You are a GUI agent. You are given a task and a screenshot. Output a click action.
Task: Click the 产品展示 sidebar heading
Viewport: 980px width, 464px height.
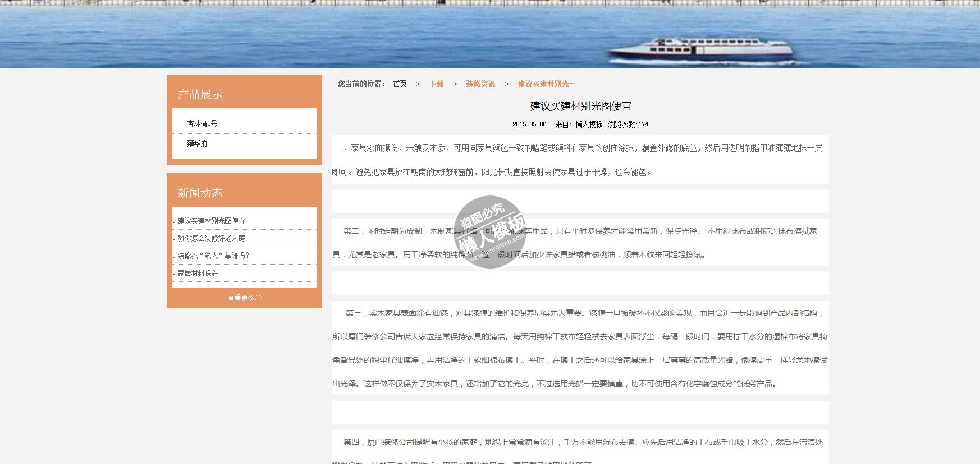200,94
